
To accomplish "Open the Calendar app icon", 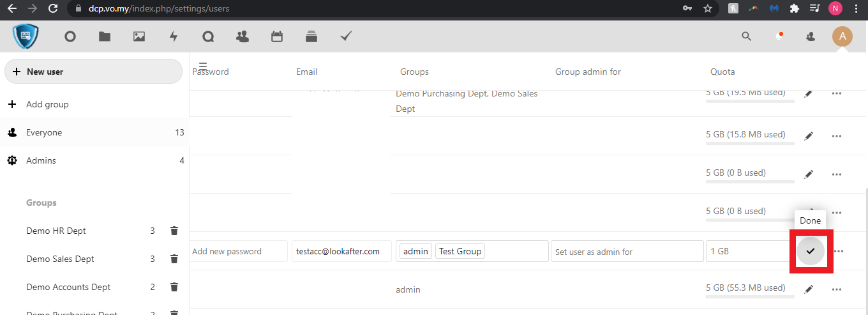I will (277, 37).
